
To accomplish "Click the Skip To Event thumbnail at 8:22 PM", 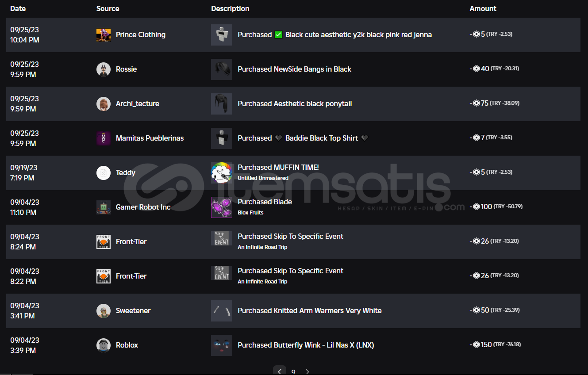I will click(222, 273).
